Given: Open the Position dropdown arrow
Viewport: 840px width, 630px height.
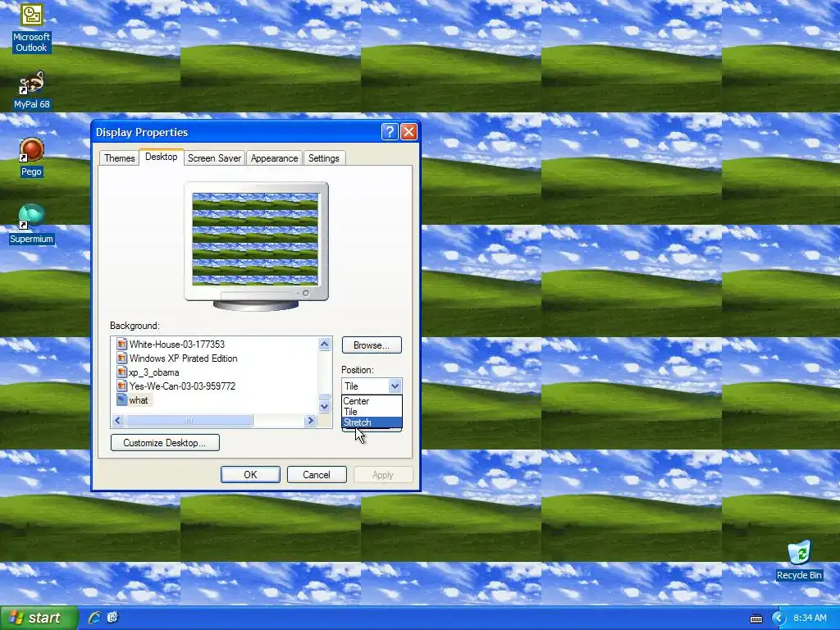Looking at the screenshot, I should [395, 386].
